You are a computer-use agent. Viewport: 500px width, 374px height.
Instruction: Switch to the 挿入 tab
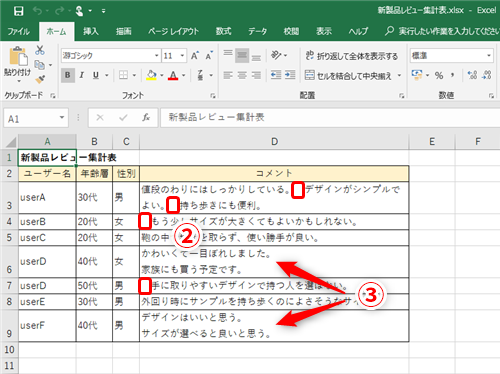[x=91, y=31]
